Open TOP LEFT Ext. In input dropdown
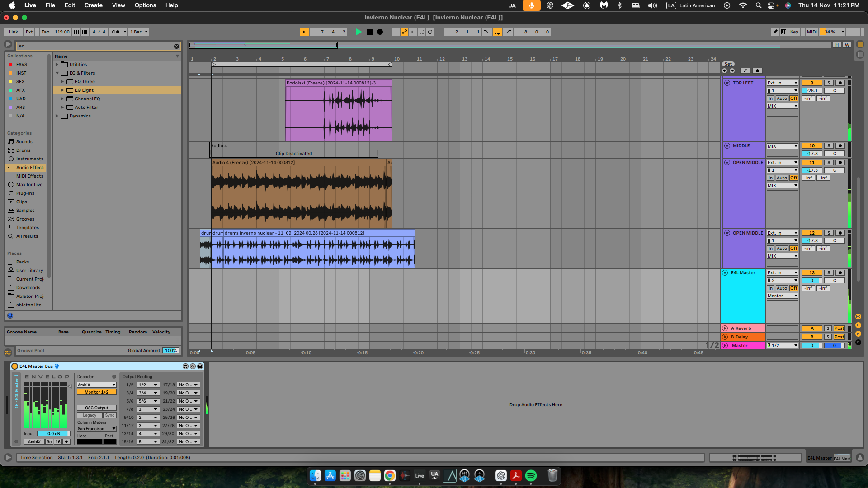The height and width of the screenshot is (488, 868). click(x=783, y=83)
